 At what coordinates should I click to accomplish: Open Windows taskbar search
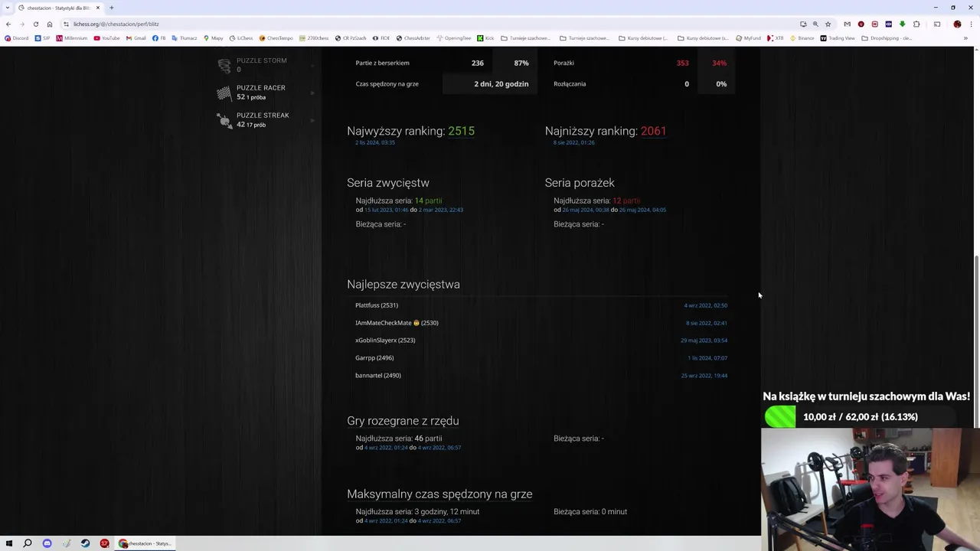(x=28, y=543)
